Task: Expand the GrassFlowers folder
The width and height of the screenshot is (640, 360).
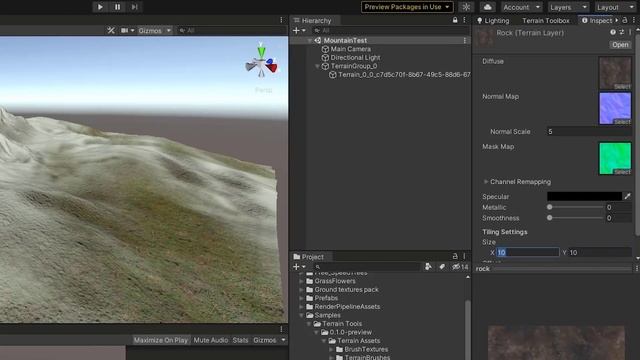Action: pos(301,281)
